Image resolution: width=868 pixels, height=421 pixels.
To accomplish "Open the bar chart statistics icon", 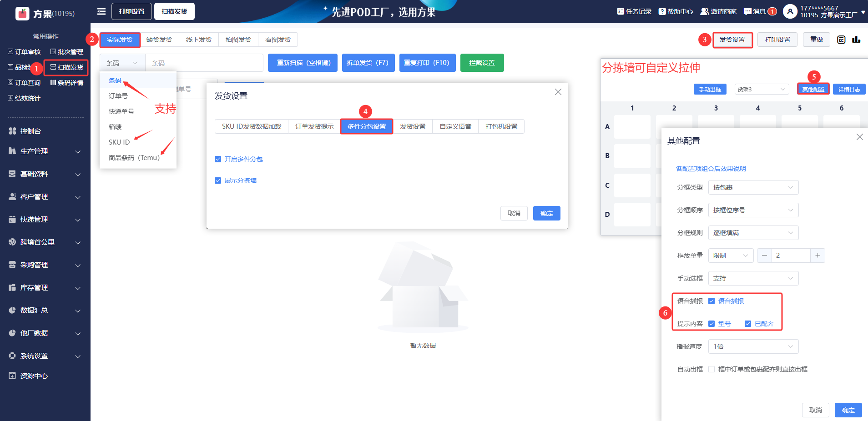I will (x=856, y=40).
